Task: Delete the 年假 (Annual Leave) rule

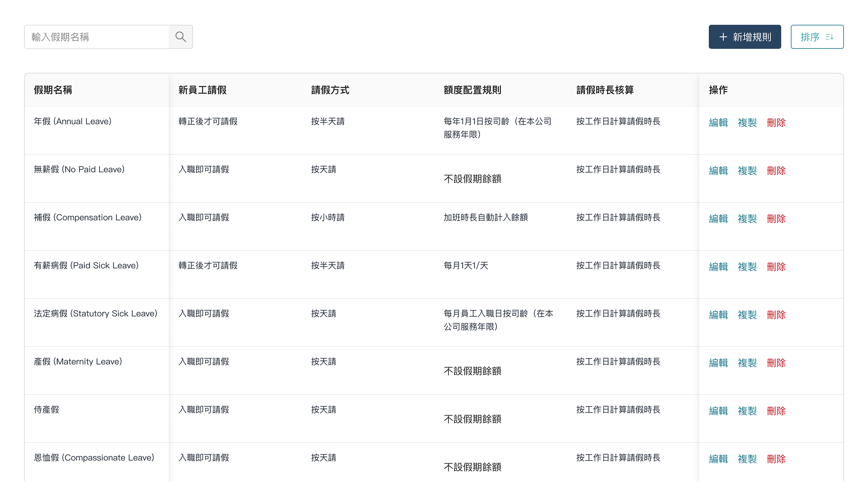Action: point(776,122)
